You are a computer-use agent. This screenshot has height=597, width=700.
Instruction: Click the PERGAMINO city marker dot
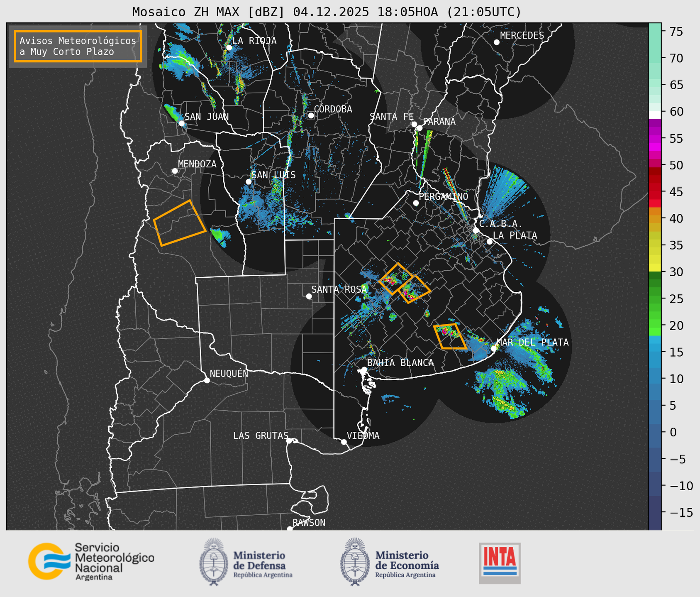[416, 203]
